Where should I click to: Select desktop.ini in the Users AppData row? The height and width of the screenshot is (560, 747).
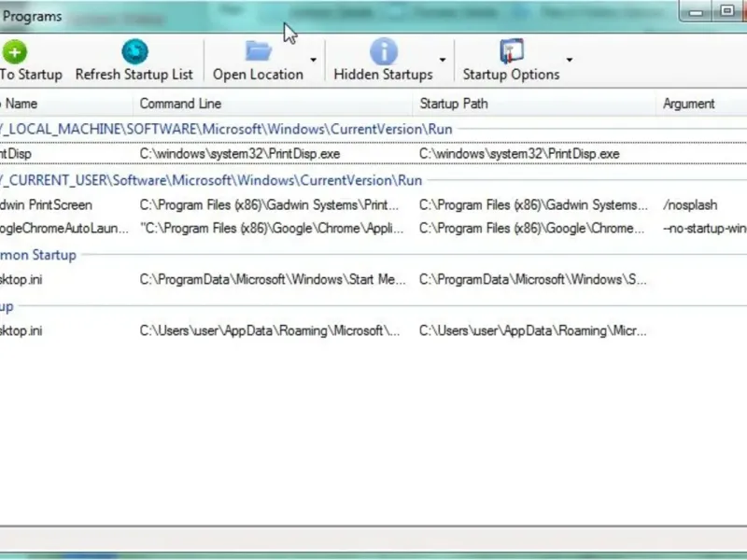coord(21,330)
